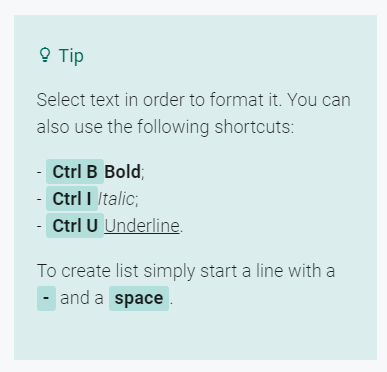Viewport: 387px width, 372px height.
Task: Click the word 'following' in second line
Action: coord(173,127)
